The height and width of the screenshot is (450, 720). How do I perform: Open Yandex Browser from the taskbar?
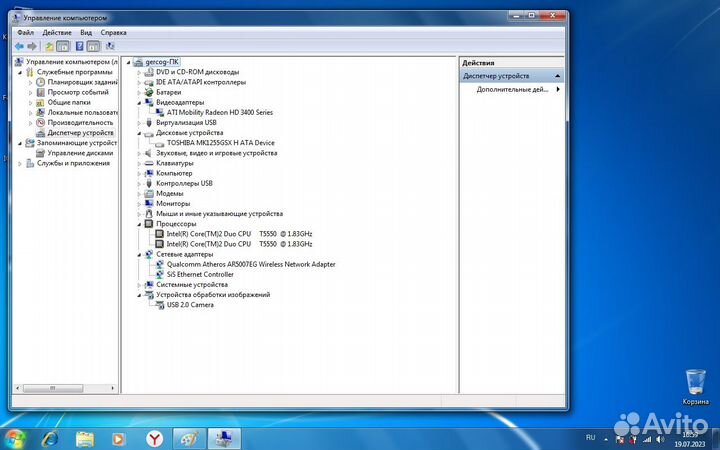pyautogui.click(x=154, y=439)
